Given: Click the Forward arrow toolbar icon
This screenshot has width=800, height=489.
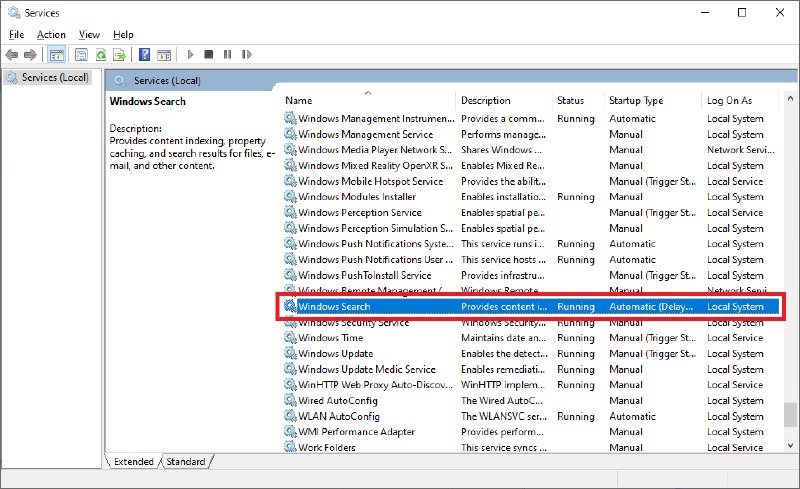Looking at the screenshot, I should pyautogui.click(x=30, y=54).
